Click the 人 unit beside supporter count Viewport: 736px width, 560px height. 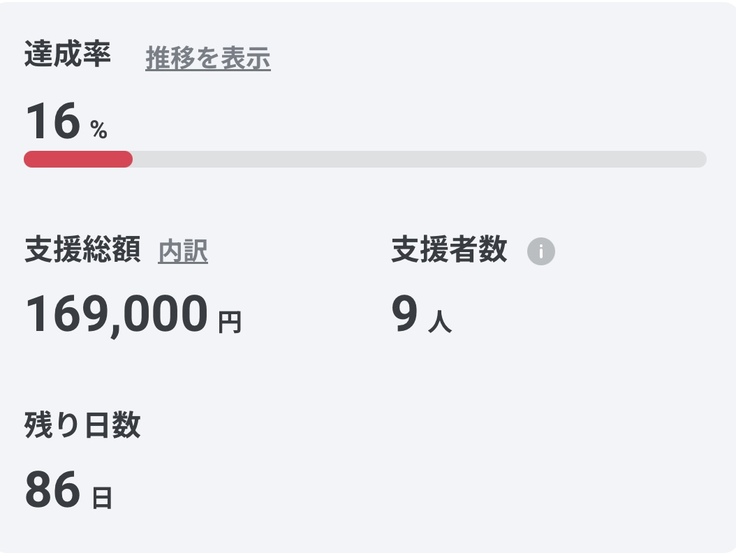[x=440, y=322]
